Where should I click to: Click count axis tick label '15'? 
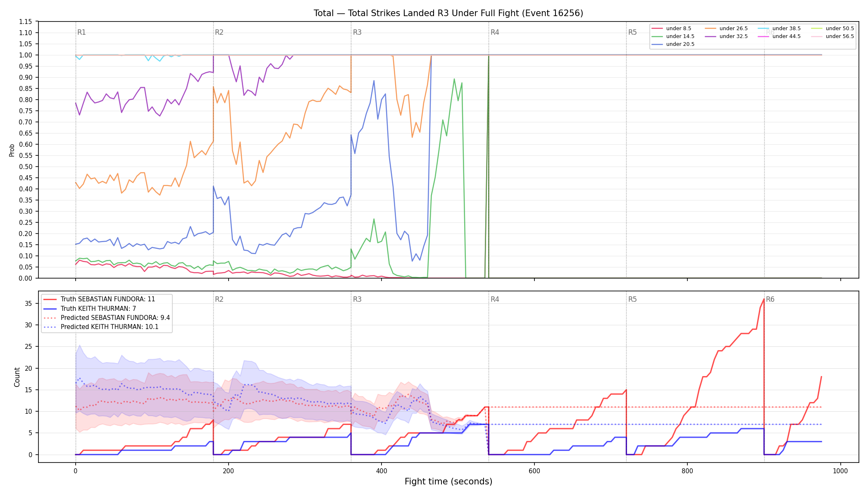(x=29, y=390)
